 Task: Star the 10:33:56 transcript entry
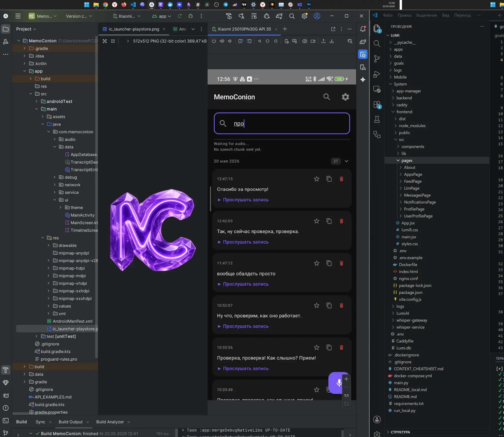click(x=316, y=347)
